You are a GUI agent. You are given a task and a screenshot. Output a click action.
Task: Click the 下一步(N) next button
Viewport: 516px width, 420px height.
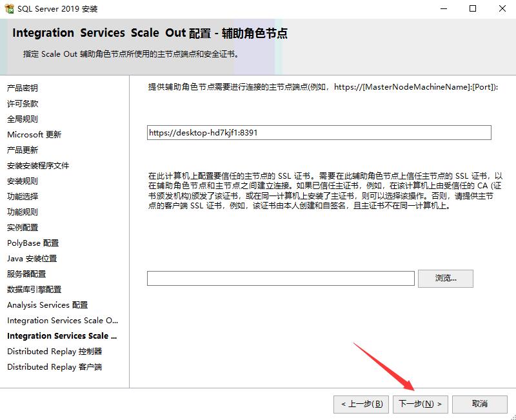[421, 404]
